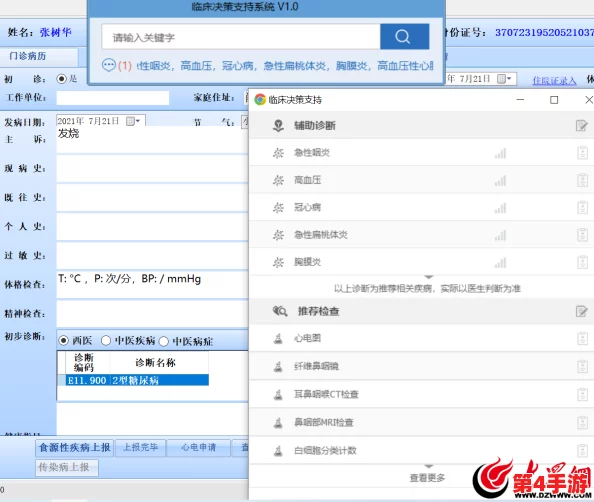Click the 上报完毕 button
The height and width of the screenshot is (502, 594).
point(141,448)
